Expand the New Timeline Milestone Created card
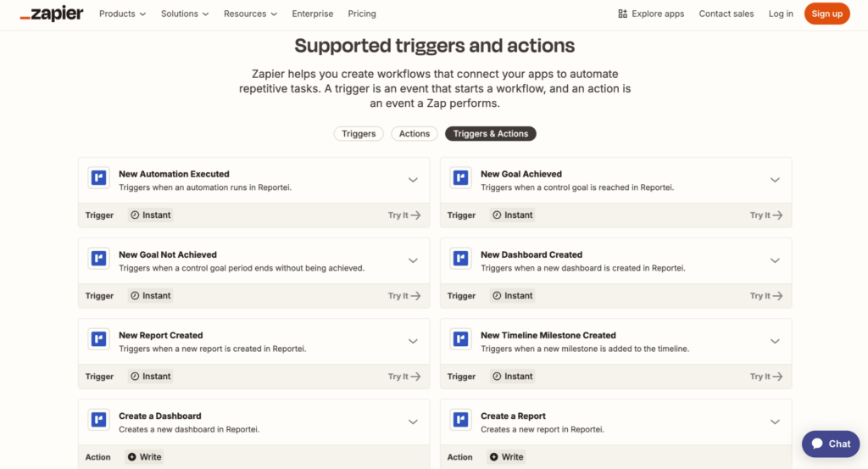Screen dimensions: 868x469 click(x=775, y=341)
